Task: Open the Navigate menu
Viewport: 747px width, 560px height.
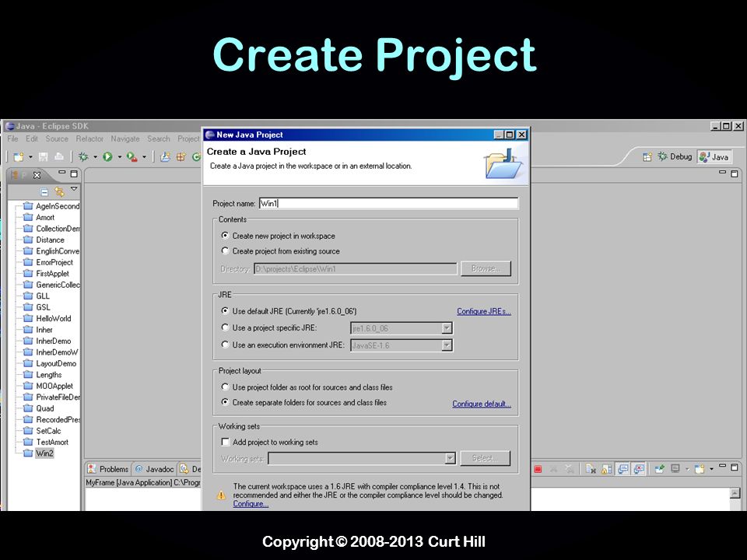Action: (125, 138)
